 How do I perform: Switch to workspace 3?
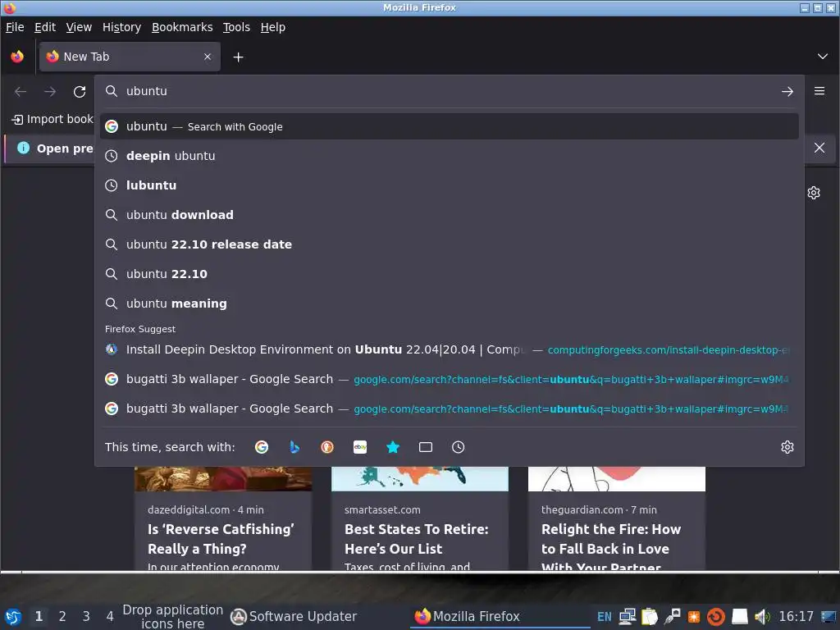point(85,617)
